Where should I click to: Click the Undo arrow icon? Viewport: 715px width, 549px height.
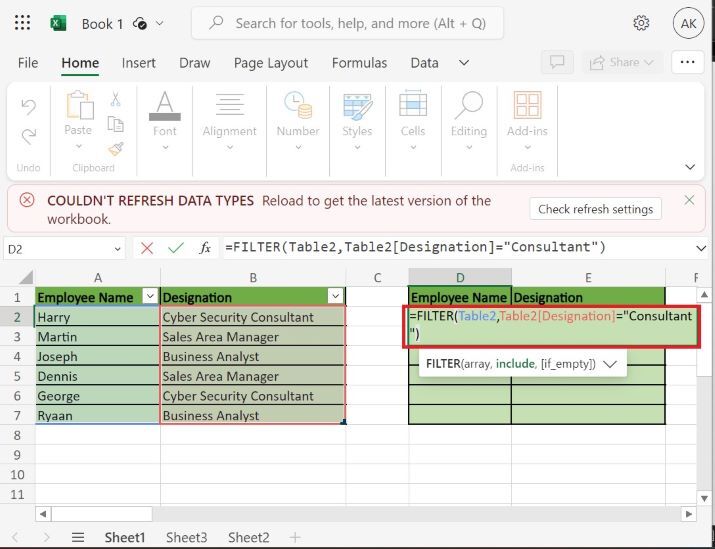click(x=28, y=107)
